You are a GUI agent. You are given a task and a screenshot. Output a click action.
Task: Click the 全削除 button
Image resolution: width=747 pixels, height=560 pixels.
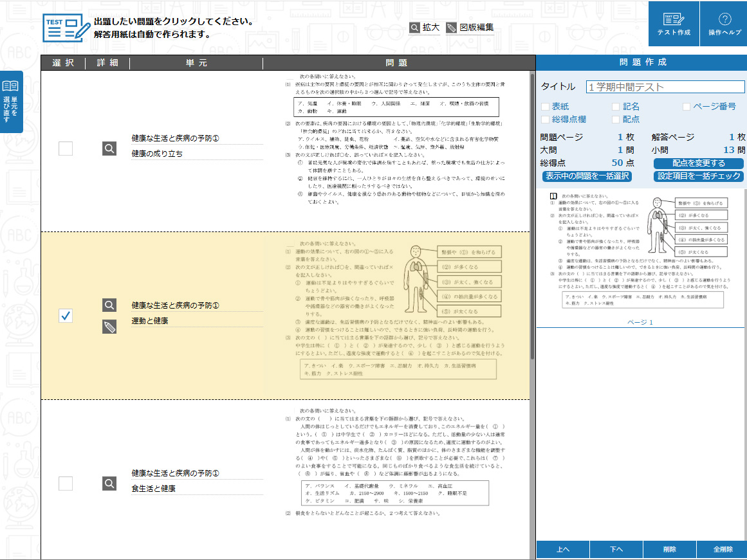[x=723, y=550]
